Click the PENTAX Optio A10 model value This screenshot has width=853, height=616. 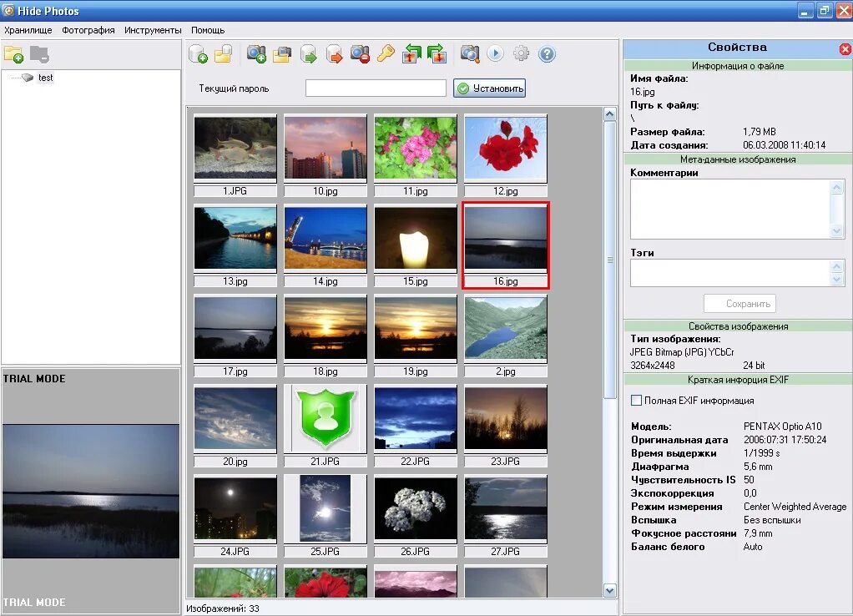[782, 426]
